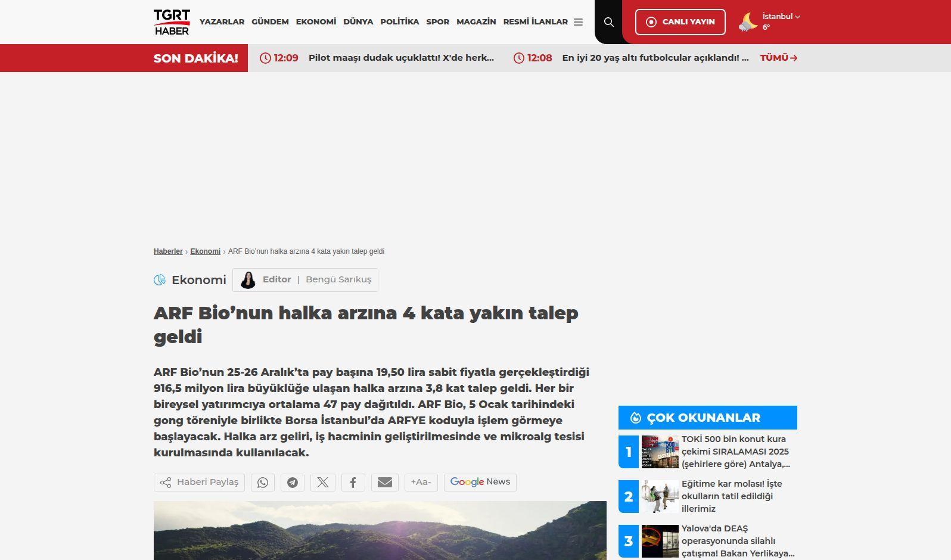Click the Haberler breadcrumb link
This screenshot has height=560, width=951.
click(x=168, y=251)
